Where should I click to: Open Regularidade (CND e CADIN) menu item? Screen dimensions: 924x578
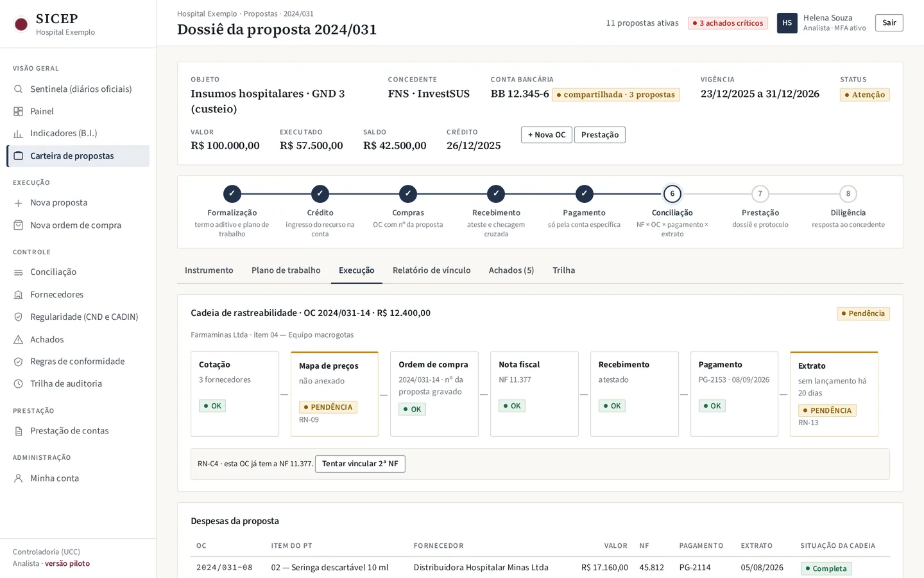click(78, 317)
